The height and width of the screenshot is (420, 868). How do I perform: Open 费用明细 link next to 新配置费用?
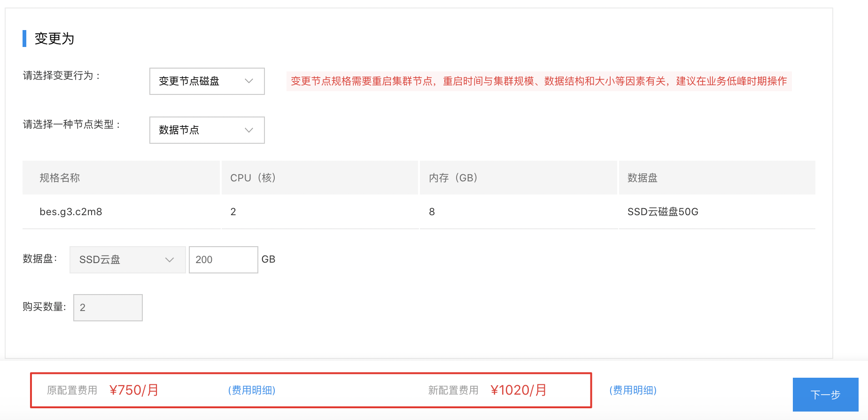(x=633, y=390)
